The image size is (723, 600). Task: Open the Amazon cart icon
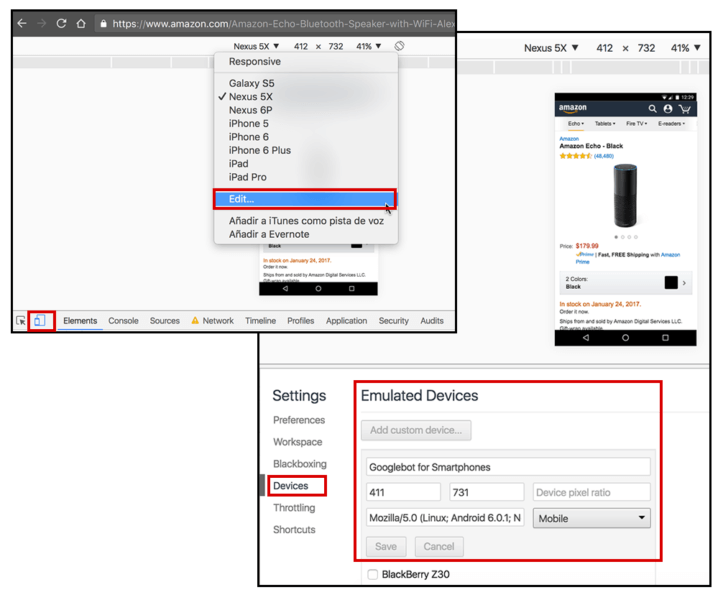pos(685,109)
